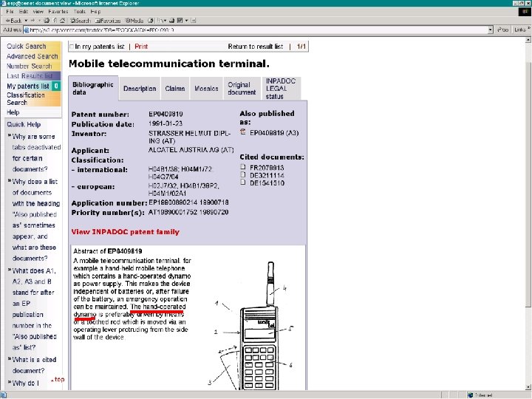Open Number Search in sidebar
Viewport: 532px width, 399px height.
30,66
